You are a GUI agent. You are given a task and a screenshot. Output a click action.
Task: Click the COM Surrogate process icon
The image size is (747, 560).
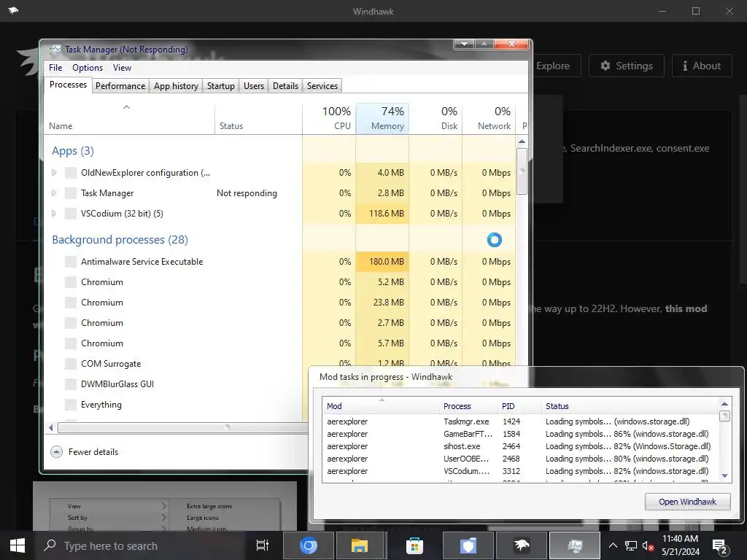pos(71,364)
